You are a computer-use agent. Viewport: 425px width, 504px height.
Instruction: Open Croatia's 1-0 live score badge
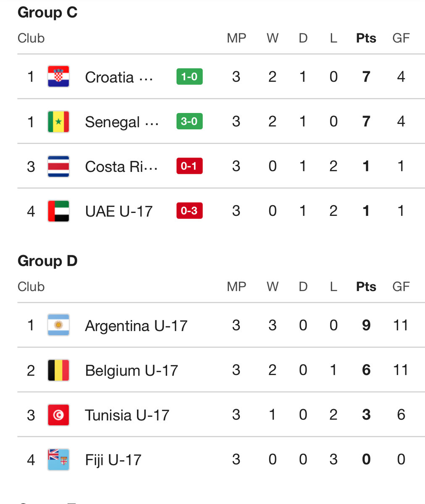click(189, 77)
